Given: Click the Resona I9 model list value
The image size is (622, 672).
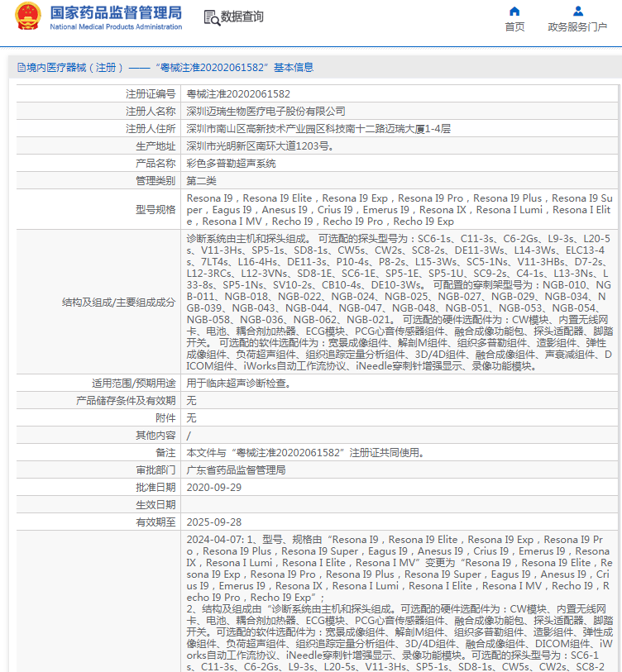Looking at the screenshot, I should 400,210.
